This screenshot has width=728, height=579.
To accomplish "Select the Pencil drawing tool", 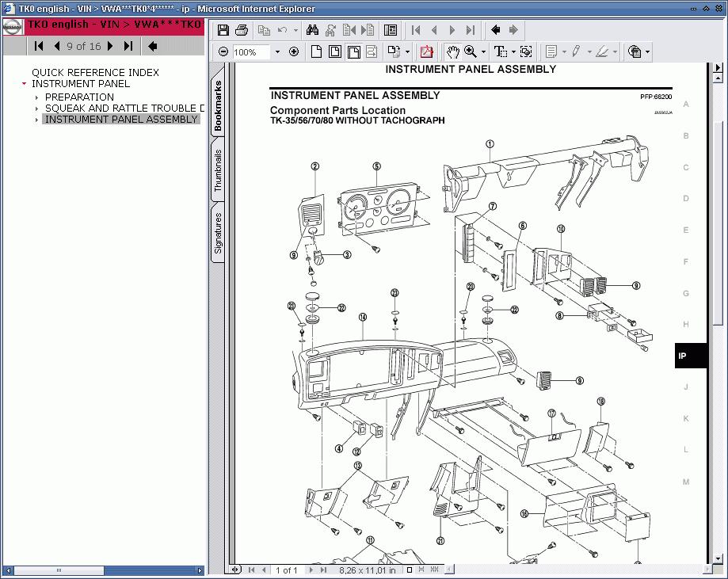I will click(576, 51).
